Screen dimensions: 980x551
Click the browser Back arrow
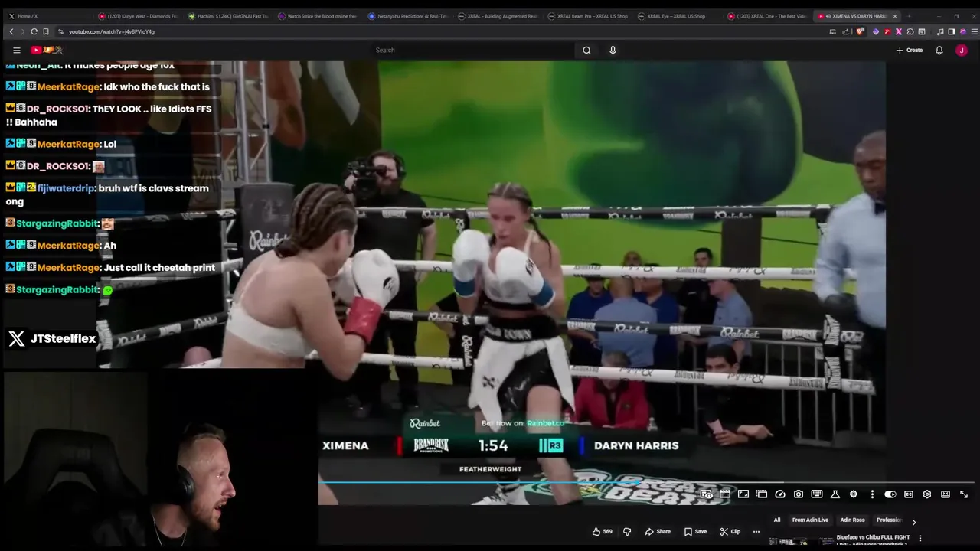11,31
